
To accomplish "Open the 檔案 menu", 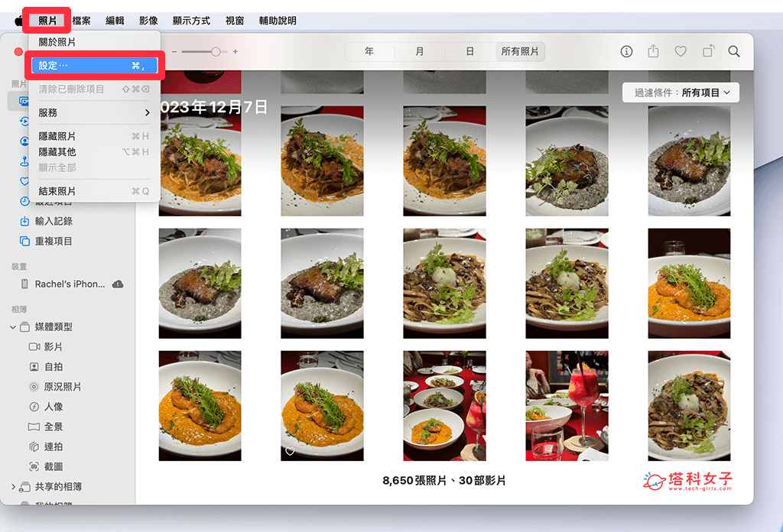I will [x=81, y=21].
